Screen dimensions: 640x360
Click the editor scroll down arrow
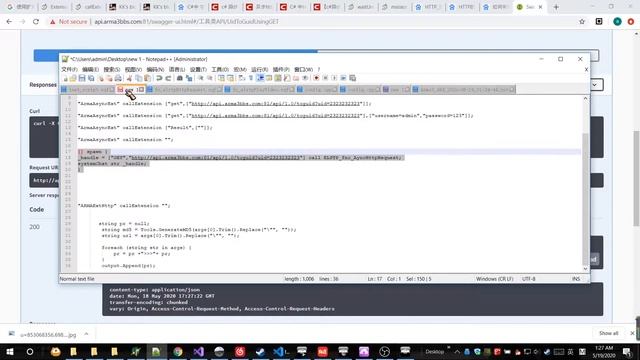point(585,269)
